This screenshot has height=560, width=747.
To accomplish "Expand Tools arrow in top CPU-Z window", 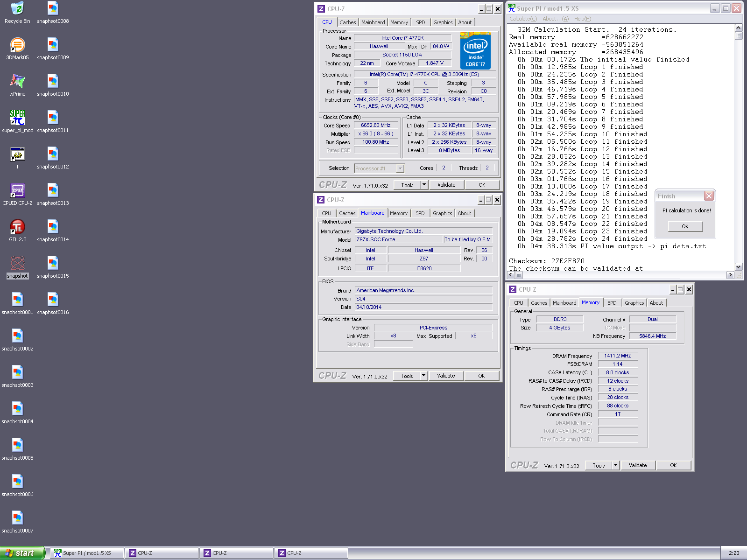I will pos(424,185).
